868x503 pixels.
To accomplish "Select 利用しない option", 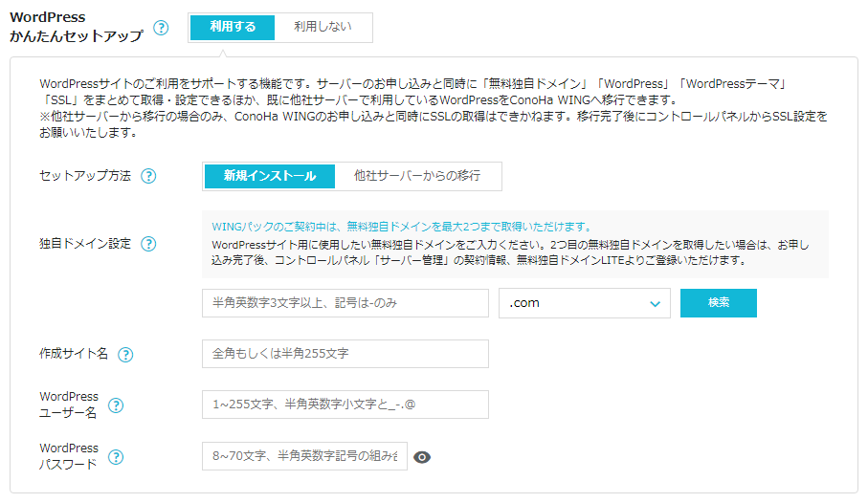I will [x=323, y=27].
